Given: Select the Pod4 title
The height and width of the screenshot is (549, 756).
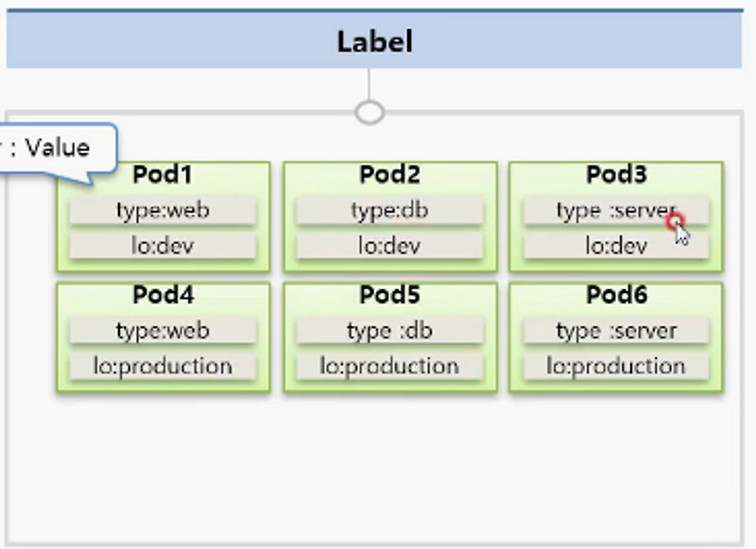Looking at the screenshot, I should [163, 295].
